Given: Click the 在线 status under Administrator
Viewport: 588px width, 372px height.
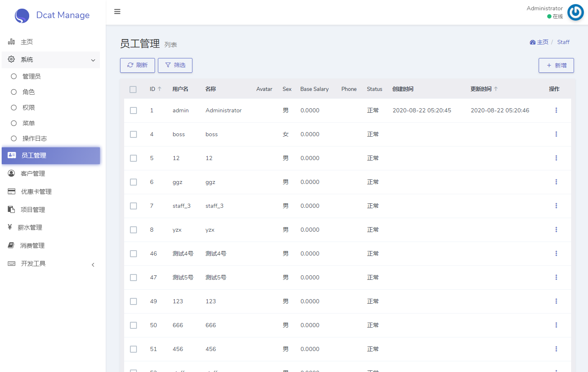Looking at the screenshot, I should tap(555, 16).
